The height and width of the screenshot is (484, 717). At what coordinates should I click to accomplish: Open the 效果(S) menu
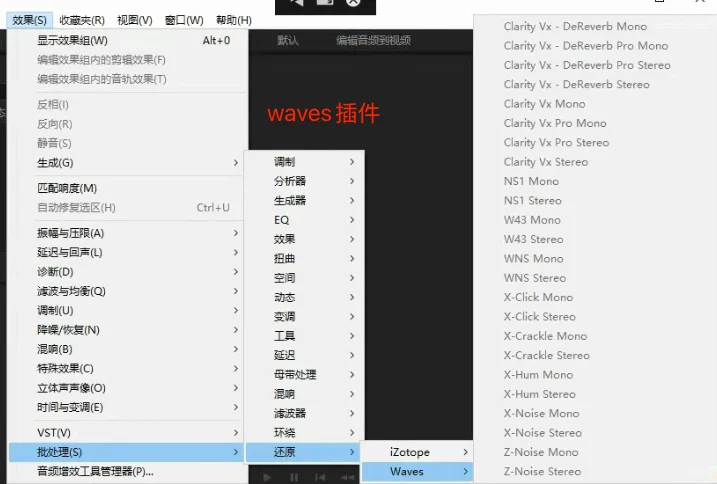coord(29,20)
